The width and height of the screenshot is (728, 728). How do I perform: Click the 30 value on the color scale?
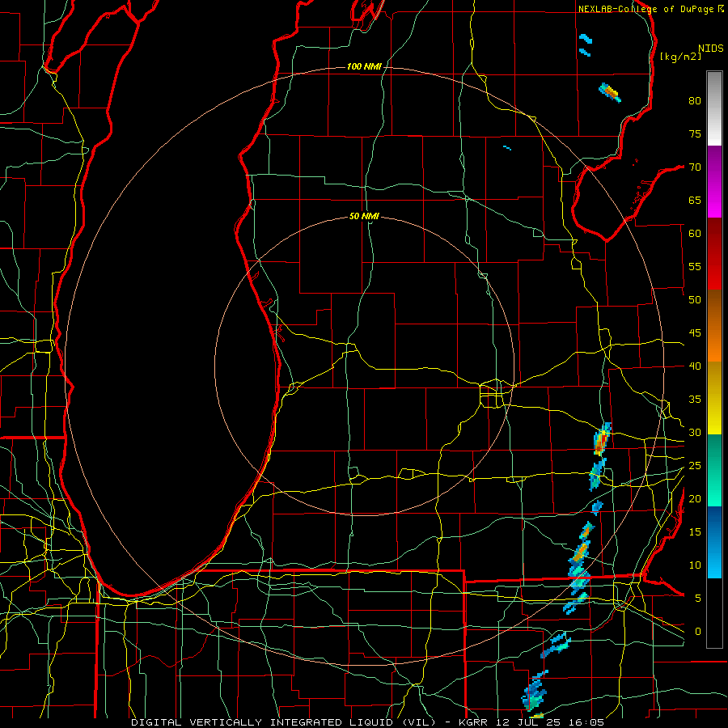695,433
